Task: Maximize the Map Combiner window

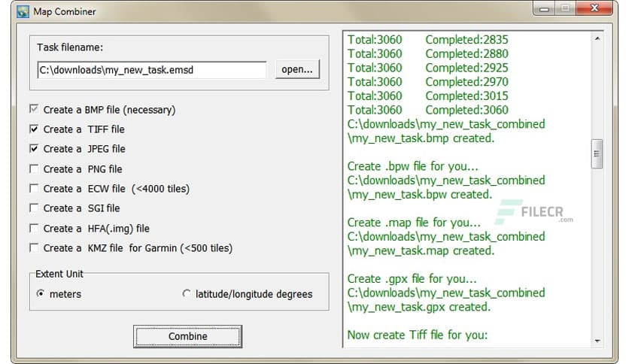Action: 565,8
